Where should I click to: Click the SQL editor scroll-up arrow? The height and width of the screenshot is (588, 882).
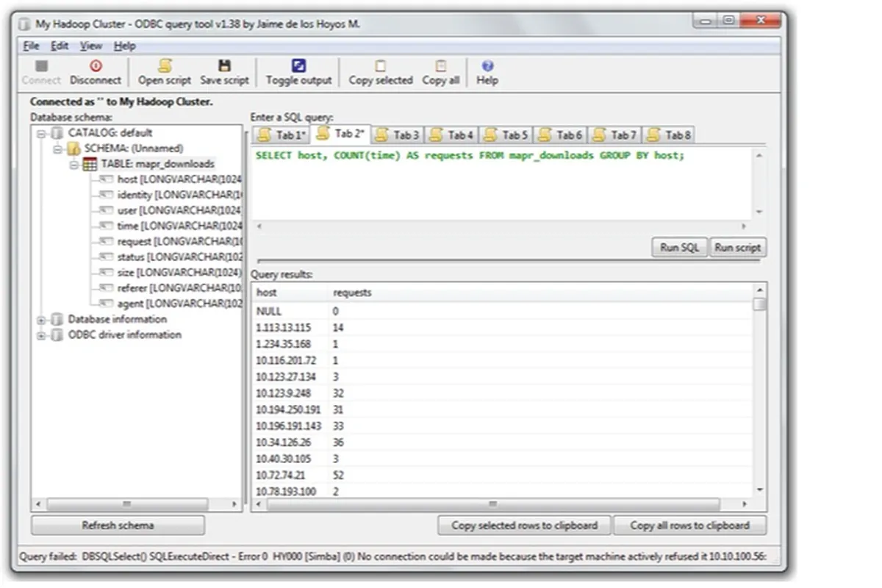pos(759,155)
